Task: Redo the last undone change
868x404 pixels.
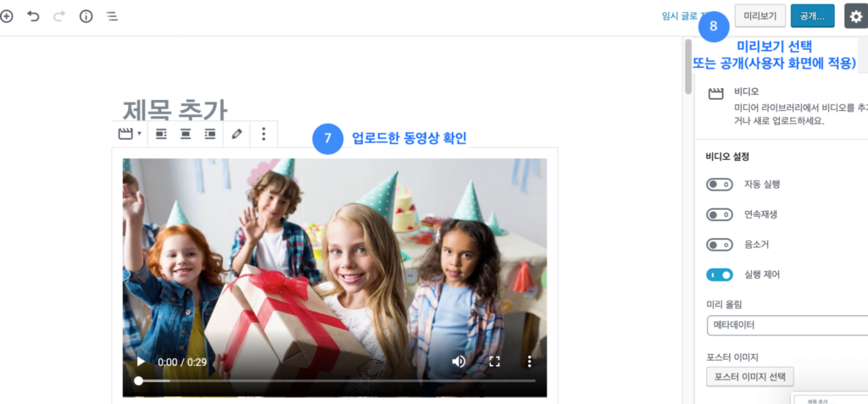Action: [59, 16]
